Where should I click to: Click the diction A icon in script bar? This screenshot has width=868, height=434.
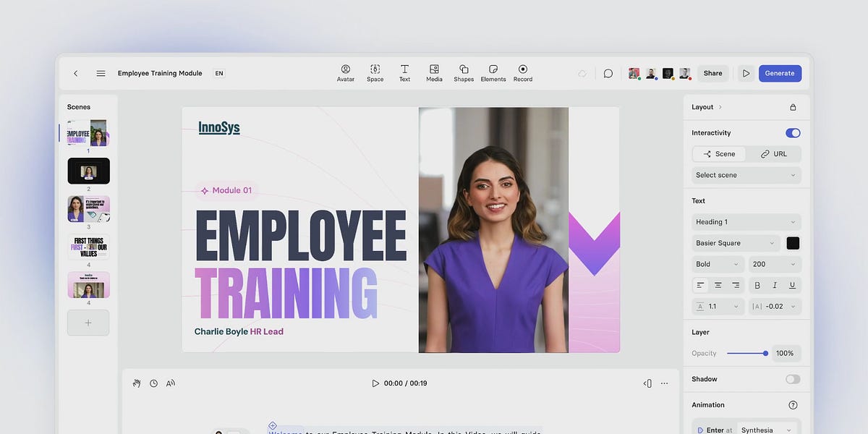[x=171, y=383]
